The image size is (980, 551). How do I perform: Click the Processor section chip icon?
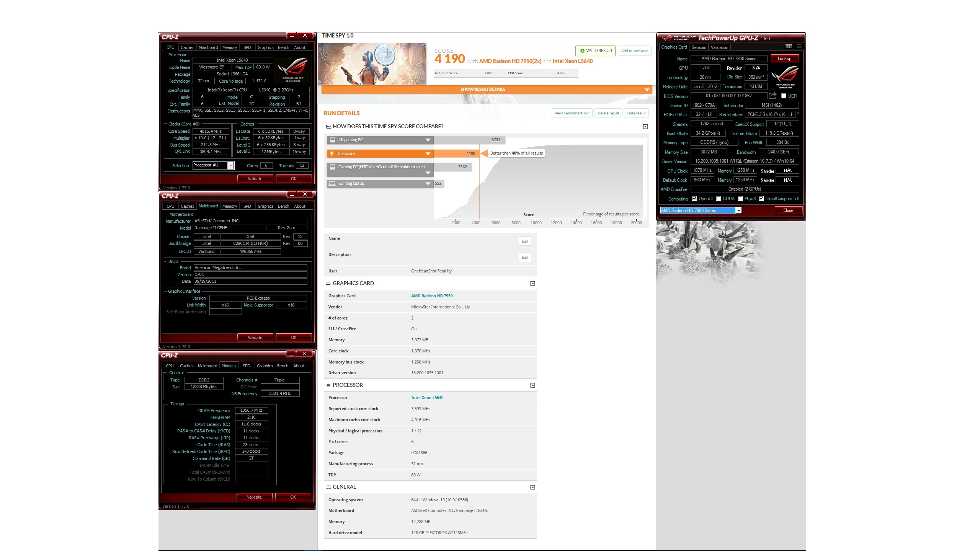coord(328,385)
